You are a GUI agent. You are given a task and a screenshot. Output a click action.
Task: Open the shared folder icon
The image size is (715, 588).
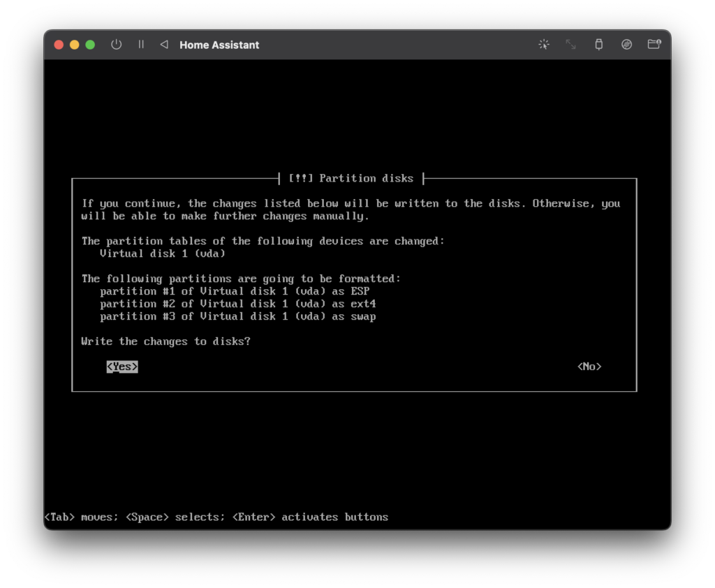point(654,44)
